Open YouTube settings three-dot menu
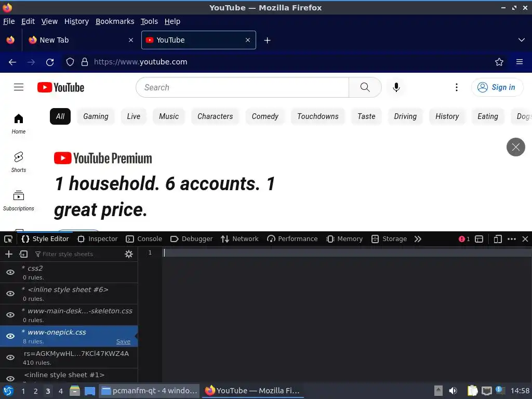This screenshot has height=399, width=532. (457, 87)
